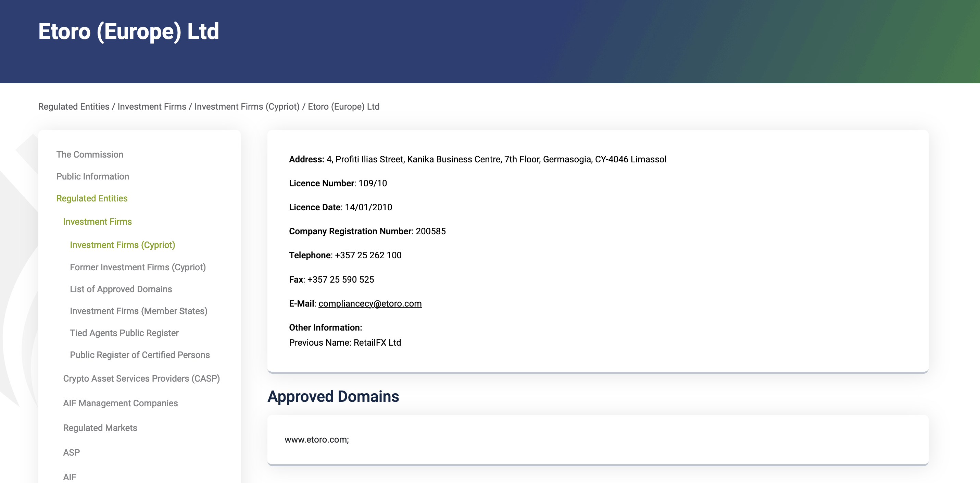Open Investment Firms (Member States) page

(138, 311)
